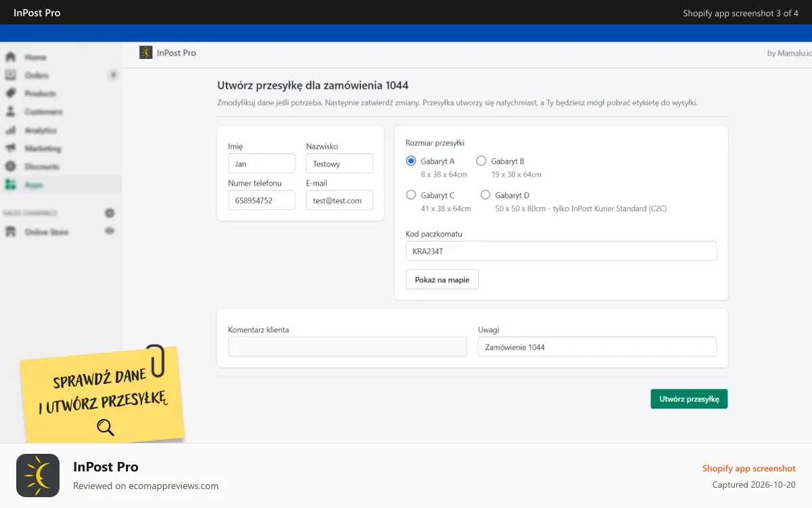Screen dimensions: 812x508
Task: Click the plus icon beside Sales Channels
Action: (x=110, y=213)
